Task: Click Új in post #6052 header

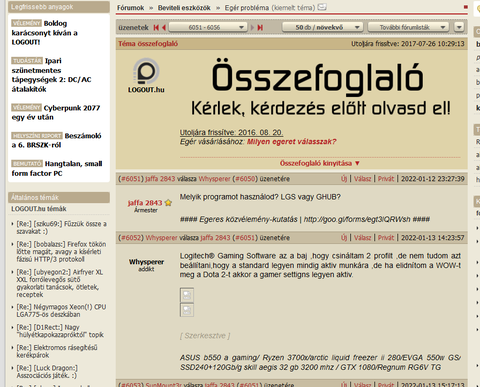Action: (344, 238)
